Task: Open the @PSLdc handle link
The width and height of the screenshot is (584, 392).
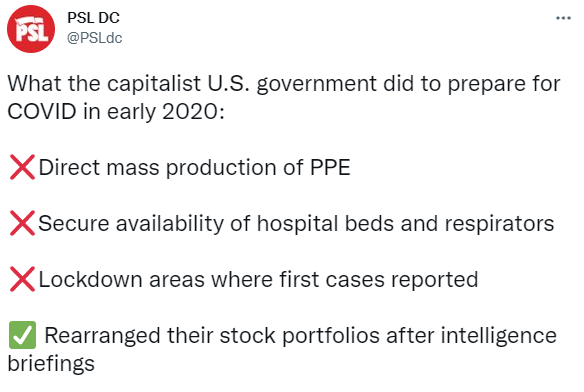Action: [94, 38]
